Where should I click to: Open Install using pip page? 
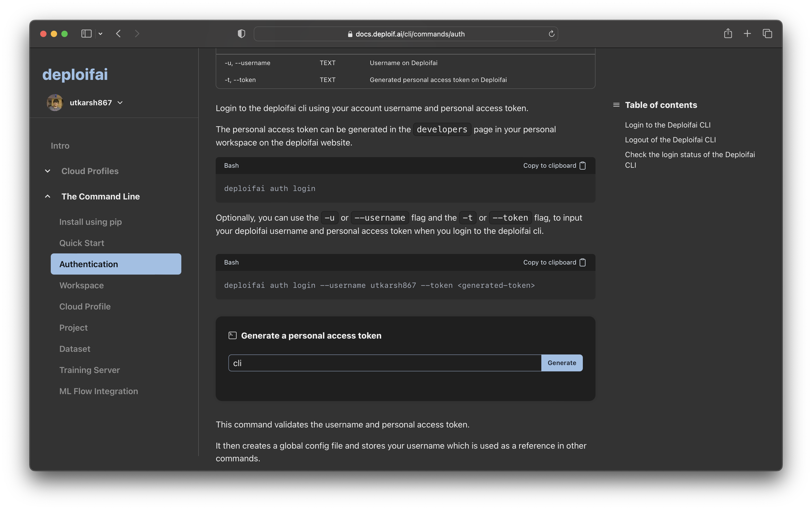tap(91, 222)
